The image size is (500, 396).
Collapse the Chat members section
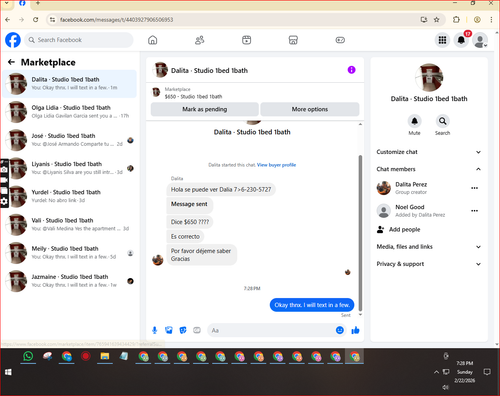(429, 169)
